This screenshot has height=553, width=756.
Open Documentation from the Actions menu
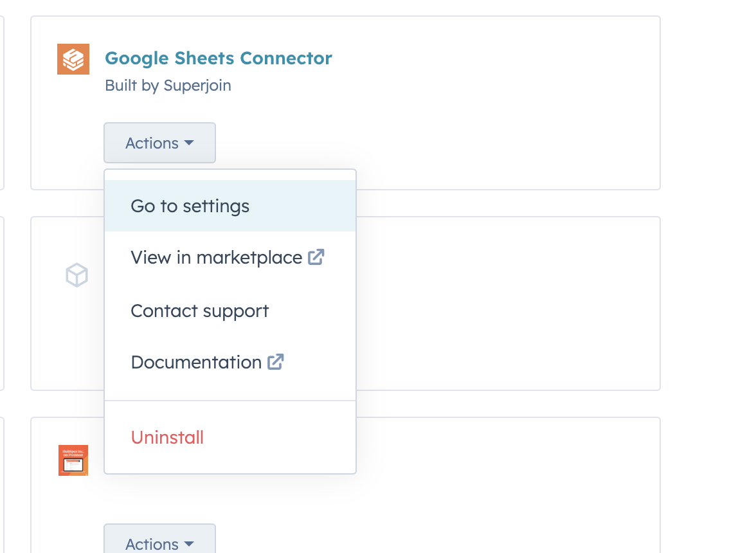(x=196, y=363)
